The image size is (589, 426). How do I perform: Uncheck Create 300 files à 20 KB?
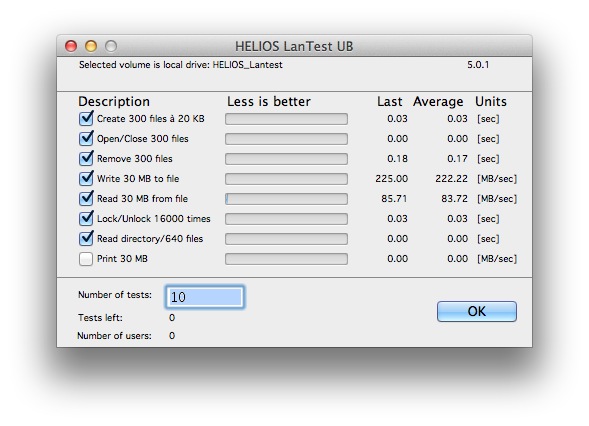pos(86,119)
